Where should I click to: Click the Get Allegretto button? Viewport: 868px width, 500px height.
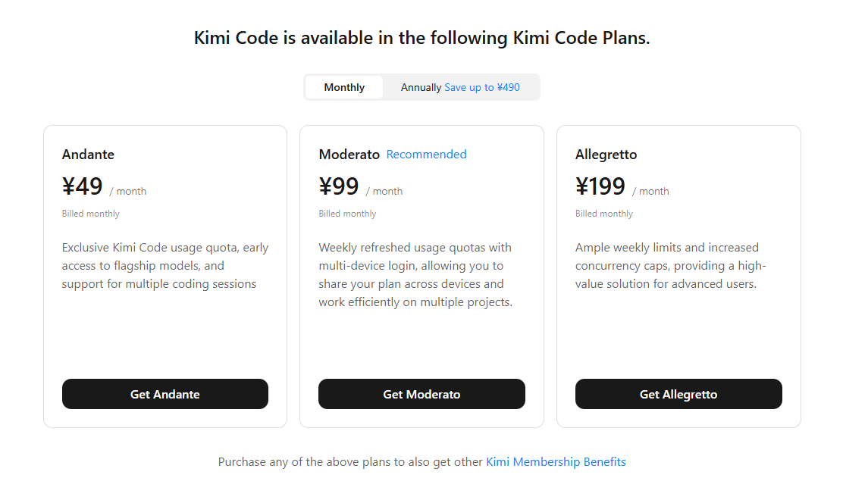678,394
